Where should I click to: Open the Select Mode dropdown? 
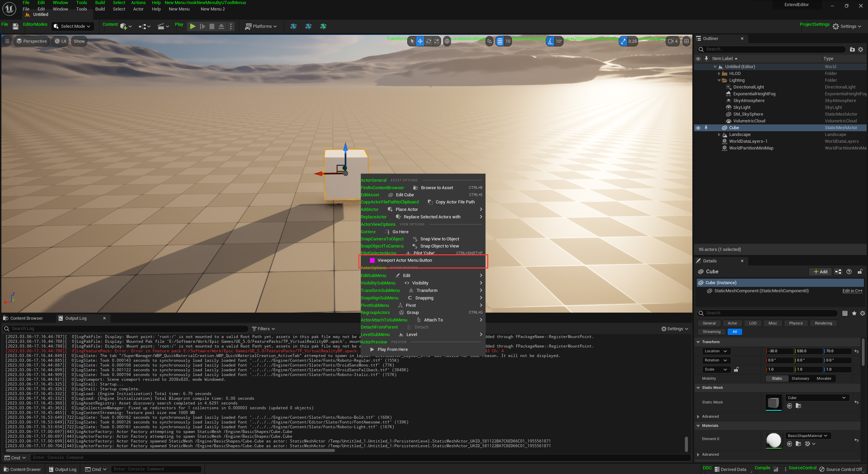tap(72, 26)
